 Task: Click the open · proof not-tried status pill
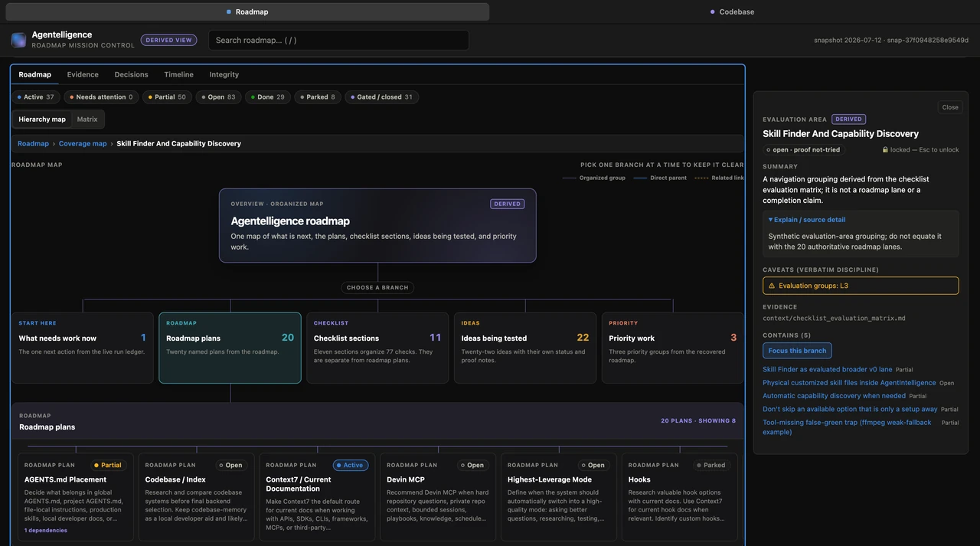(803, 150)
